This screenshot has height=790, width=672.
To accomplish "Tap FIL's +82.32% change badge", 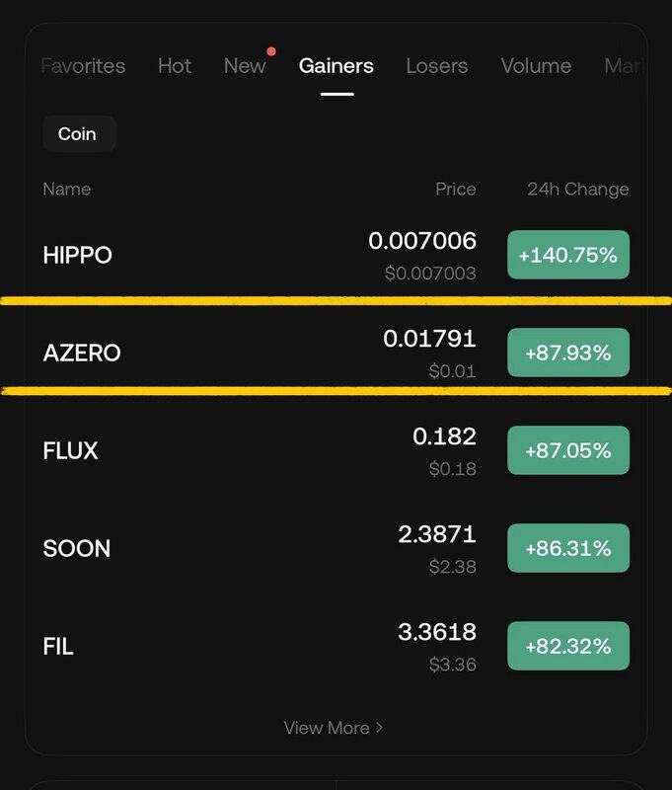I will pos(568,646).
